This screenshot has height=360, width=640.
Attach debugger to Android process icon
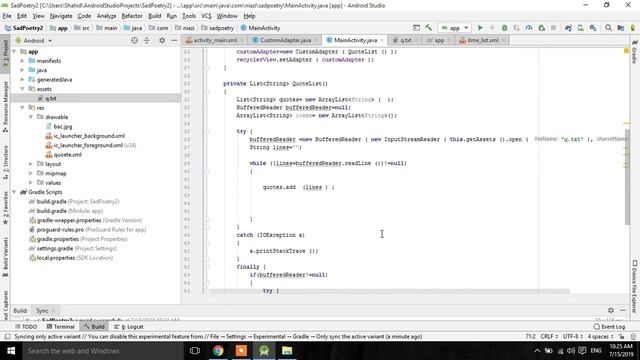click(x=542, y=28)
